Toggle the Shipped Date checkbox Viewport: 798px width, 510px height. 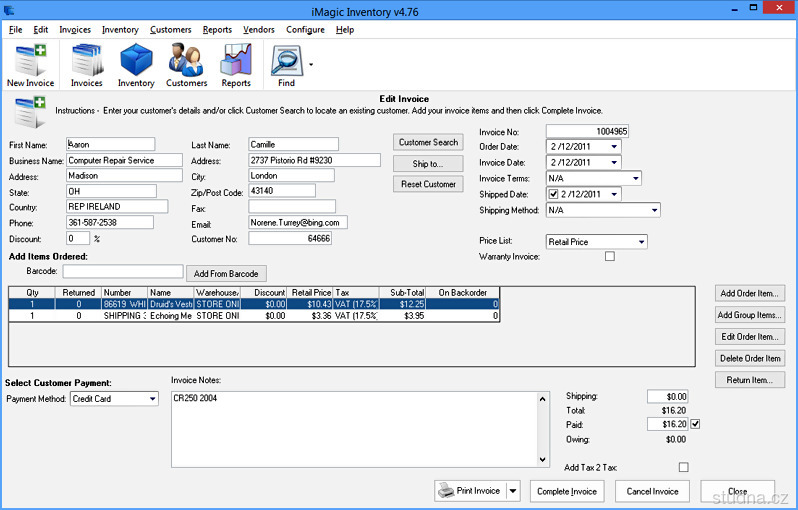[x=555, y=194]
